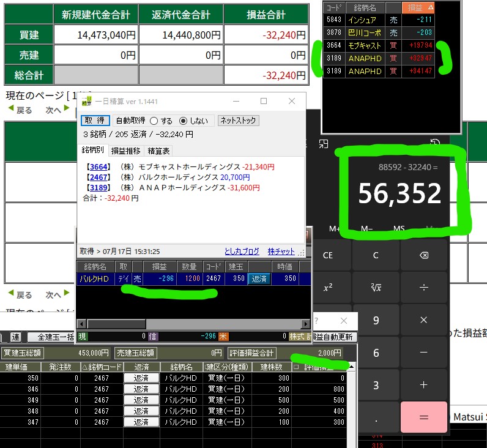Select the する auto-fetch radio button

(154, 121)
